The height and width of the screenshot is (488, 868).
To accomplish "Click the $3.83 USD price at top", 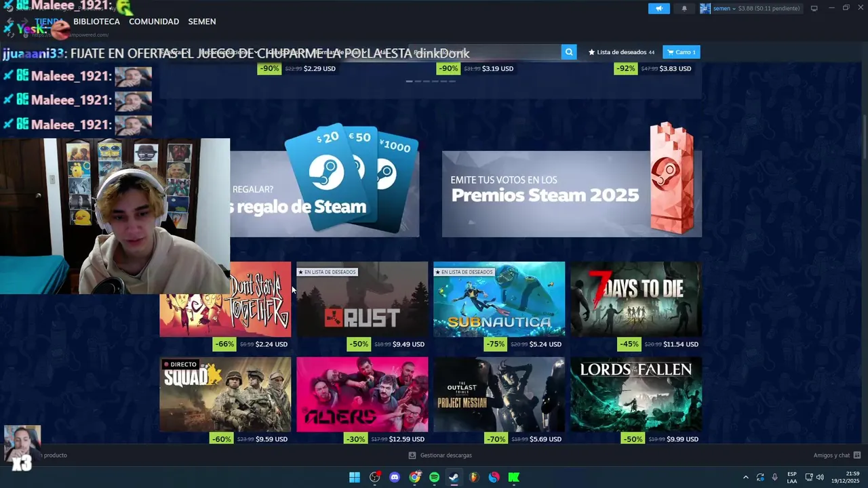I will click(676, 68).
